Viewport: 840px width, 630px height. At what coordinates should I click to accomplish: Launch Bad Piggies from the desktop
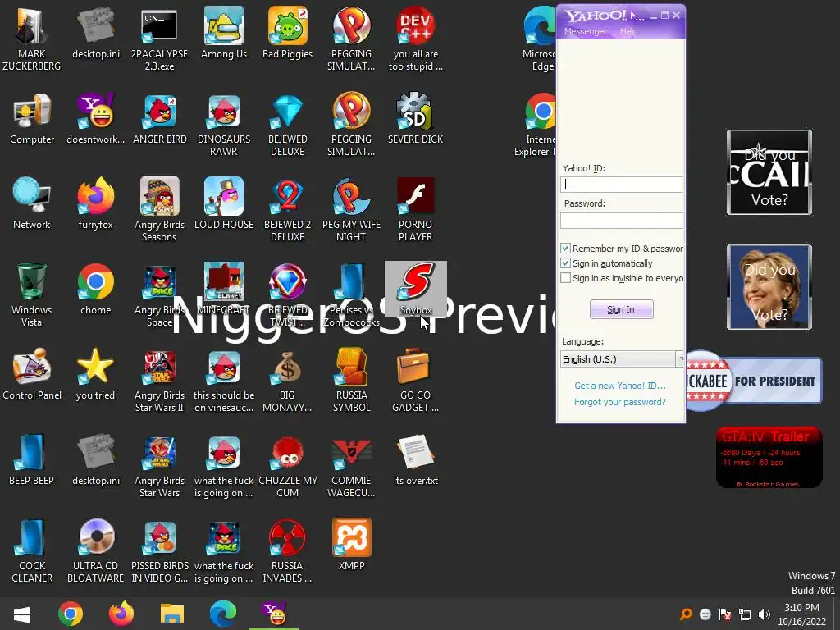[x=288, y=33]
